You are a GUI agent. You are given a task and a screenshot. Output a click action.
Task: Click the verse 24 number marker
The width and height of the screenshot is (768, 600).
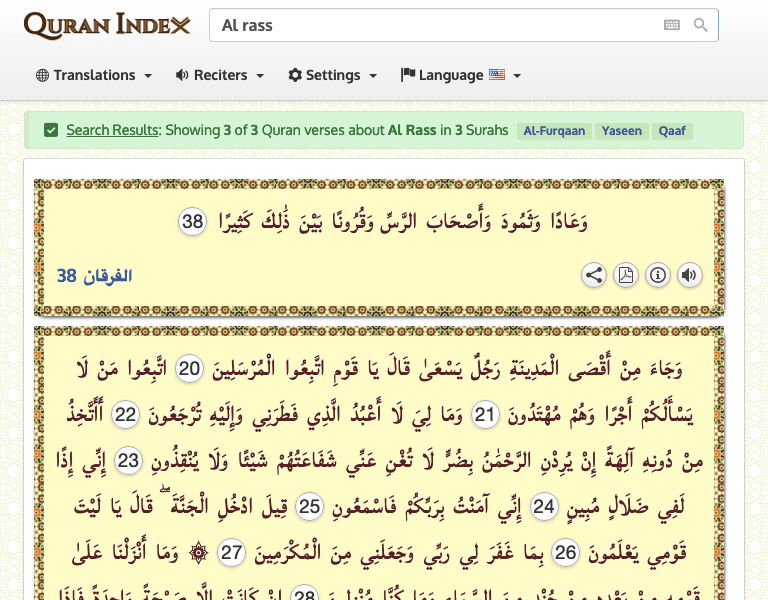tap(544, 507)
